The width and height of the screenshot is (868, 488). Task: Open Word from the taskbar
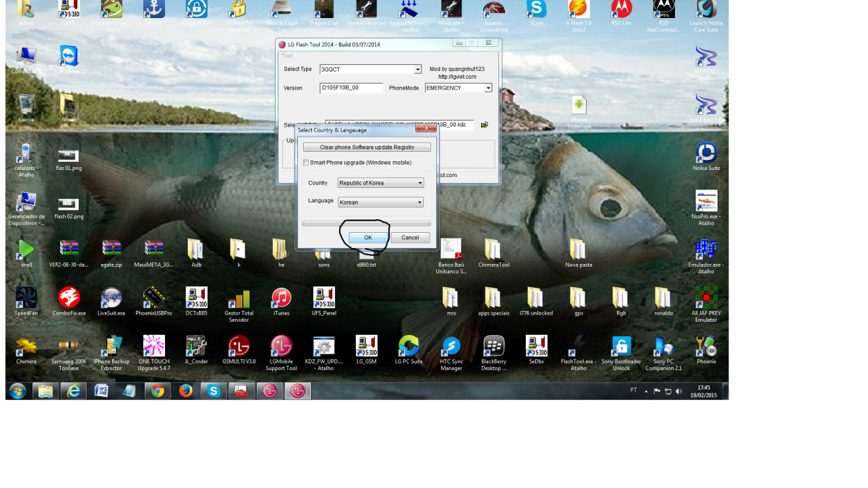[x=101, y=391]
